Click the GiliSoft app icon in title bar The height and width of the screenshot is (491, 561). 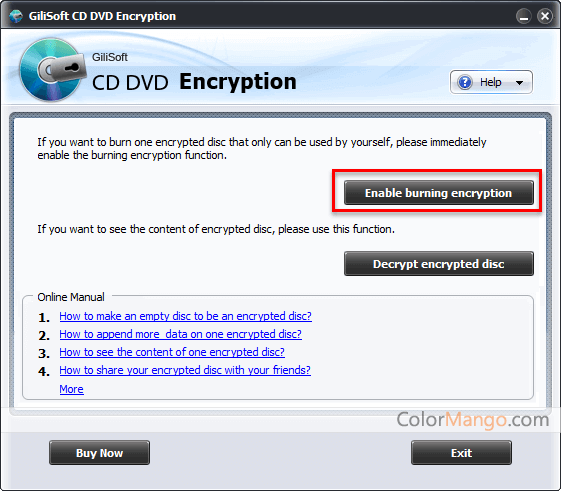point(15,16)
